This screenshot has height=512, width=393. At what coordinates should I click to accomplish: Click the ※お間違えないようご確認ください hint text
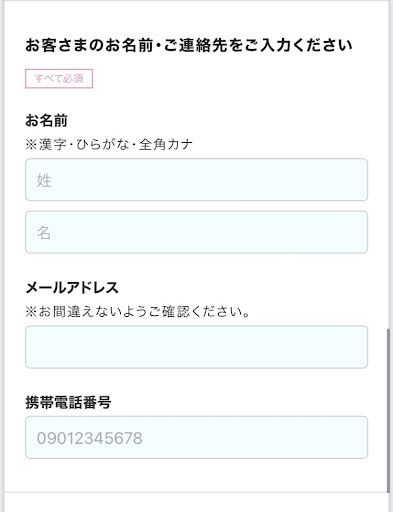(x=138, y=312)
